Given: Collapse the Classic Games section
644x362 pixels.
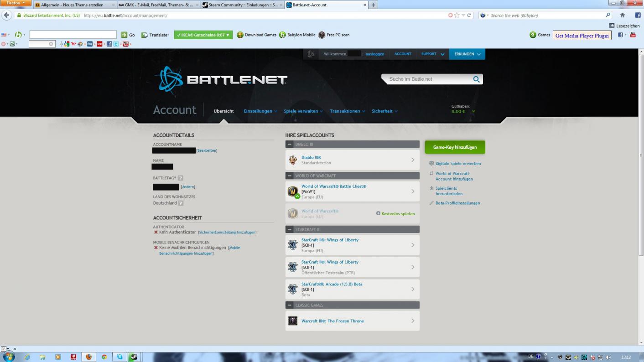Looking at the screenshot, I should [x=290, y=305].
